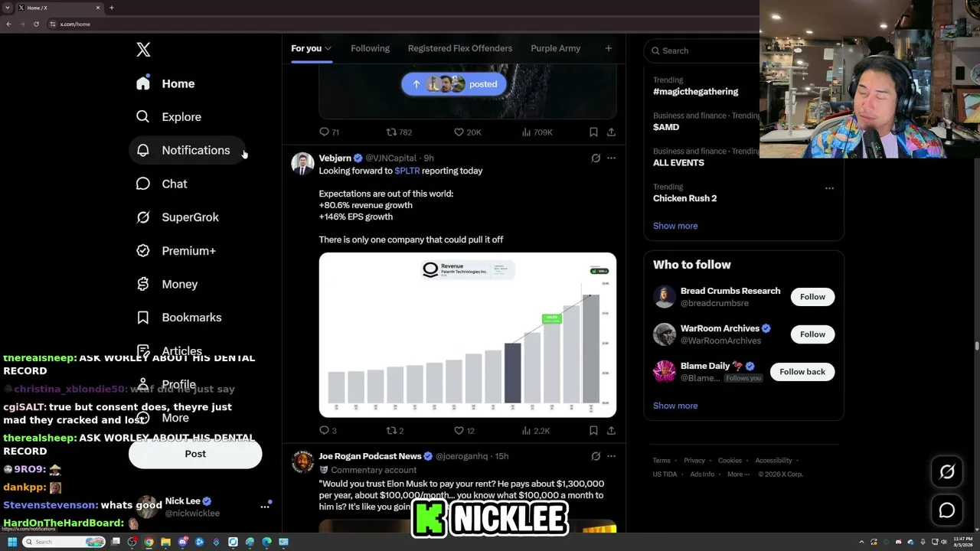Like Vebjørn's post with 12 likes
Viewport: 980px width, 551px height.
464,430
